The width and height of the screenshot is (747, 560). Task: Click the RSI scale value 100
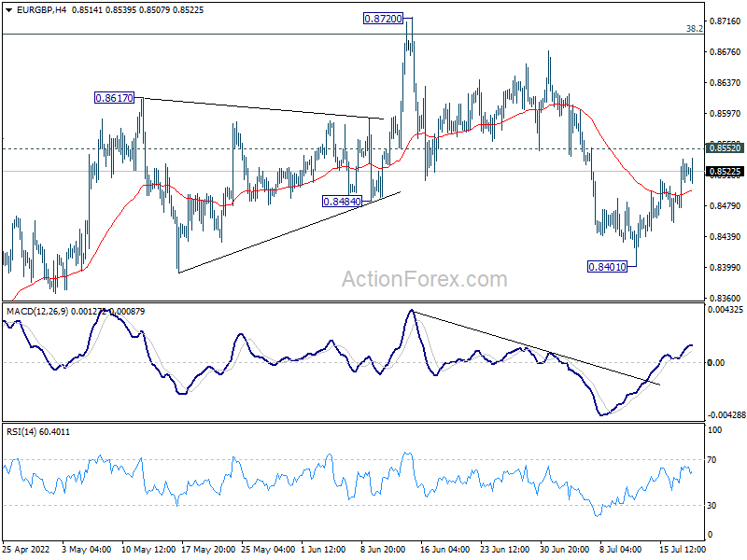coord(714,429)
